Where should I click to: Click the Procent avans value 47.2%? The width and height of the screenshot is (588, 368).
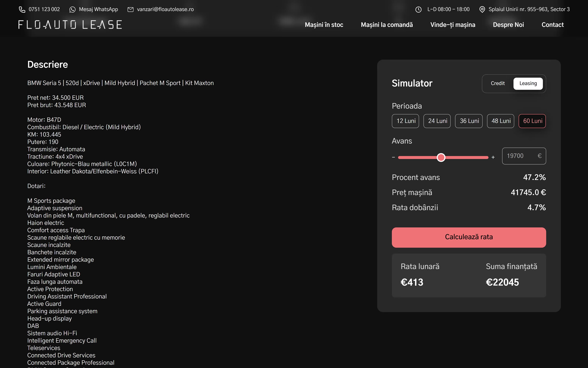pos(534,177)
